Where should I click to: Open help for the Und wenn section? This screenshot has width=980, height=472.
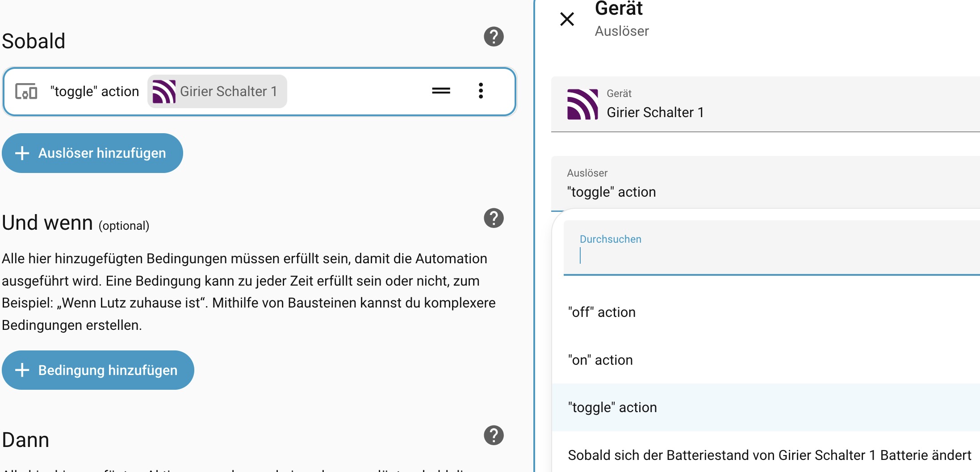pyautogui.click(x=494, y=218)
